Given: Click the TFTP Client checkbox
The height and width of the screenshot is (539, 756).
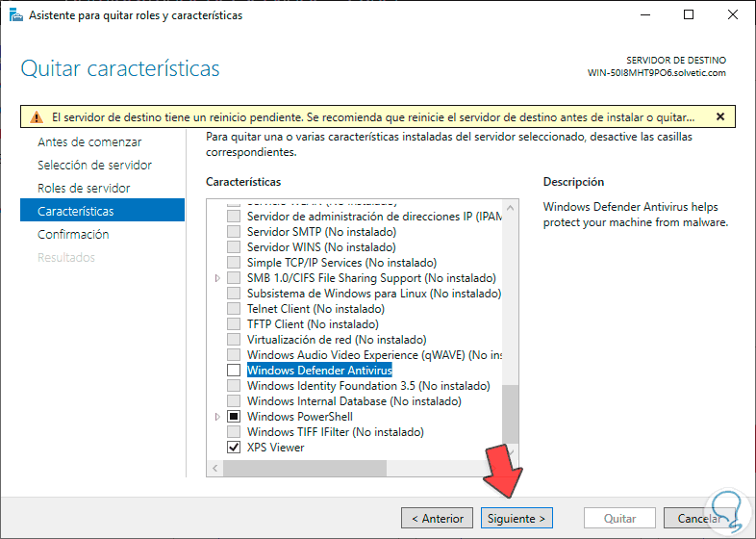Looking at the screenshot, I should [234, 324].
